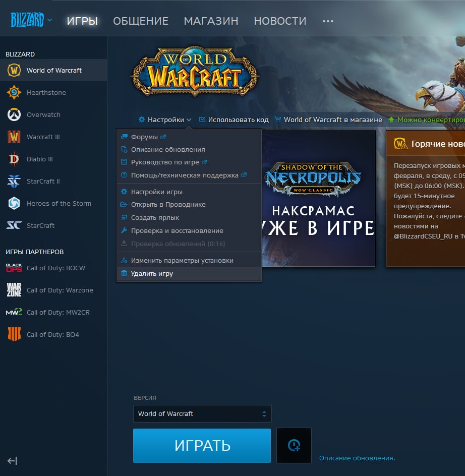Click the Shadow of the Necropolis banner

click(319, 199)
